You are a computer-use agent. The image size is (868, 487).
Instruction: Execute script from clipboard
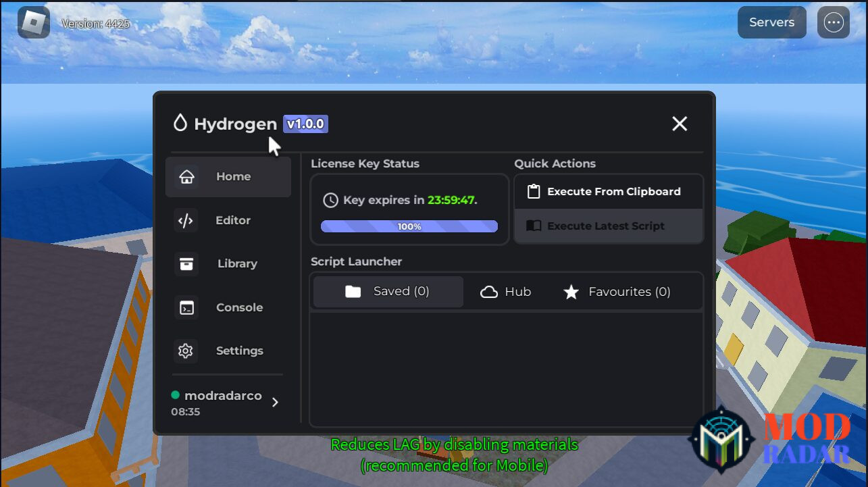coord(609,192)
